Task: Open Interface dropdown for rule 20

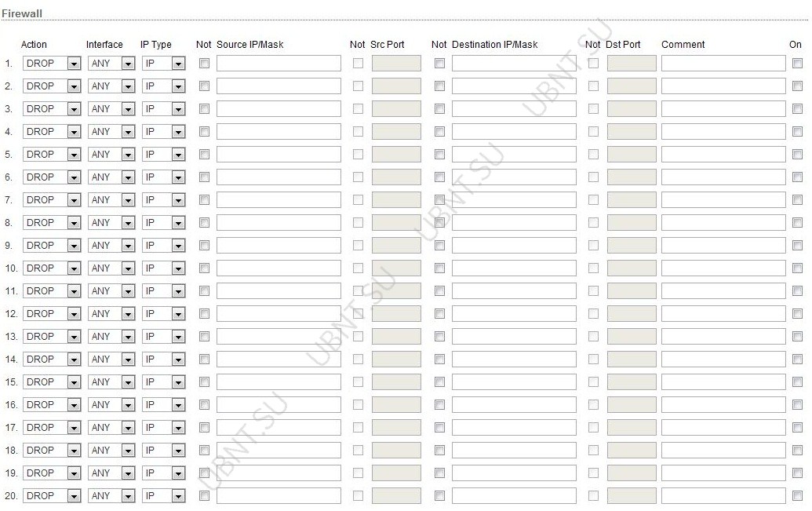Action: 111,496
